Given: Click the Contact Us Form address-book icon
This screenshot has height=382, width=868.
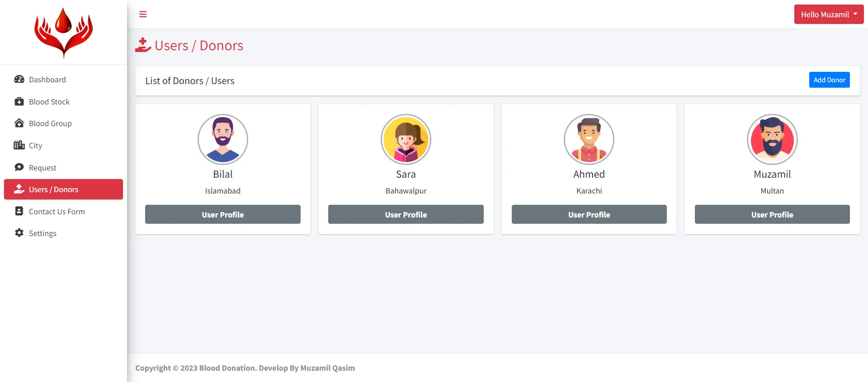Looking at the screenshot, I should 19,211.
